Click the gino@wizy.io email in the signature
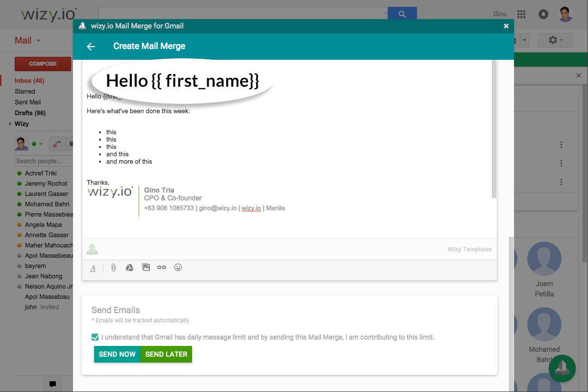Image resolution: width=588 pixels, height=392 pixels. click(218, 208)
